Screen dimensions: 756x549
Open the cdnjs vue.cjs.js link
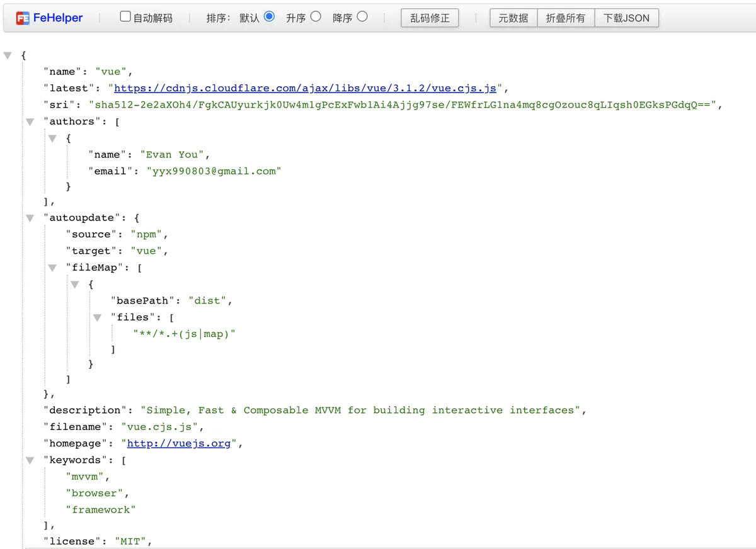[x=305, y=88]
